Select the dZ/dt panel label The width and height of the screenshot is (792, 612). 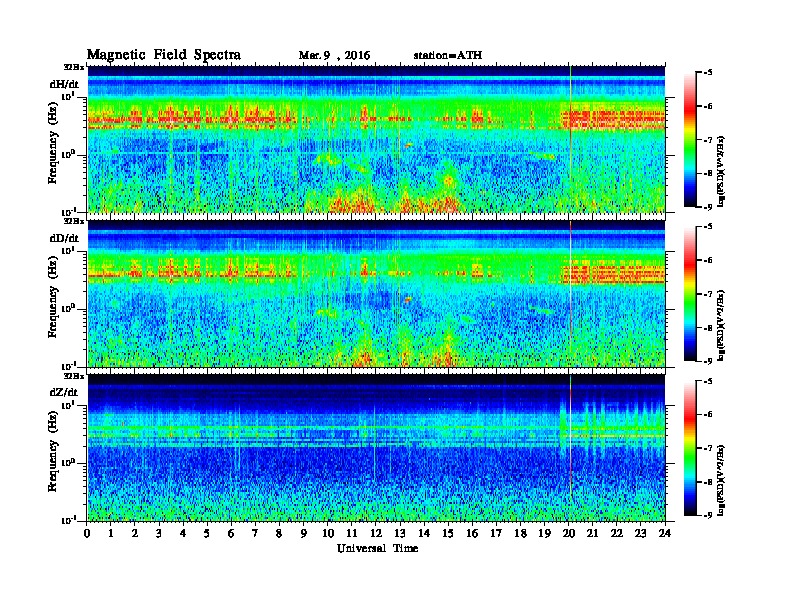pyautogui.click(x=64, y=392)
